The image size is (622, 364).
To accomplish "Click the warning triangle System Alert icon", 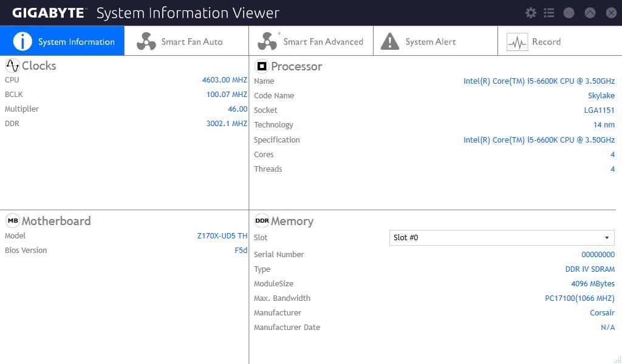I will tap(390, 41).
